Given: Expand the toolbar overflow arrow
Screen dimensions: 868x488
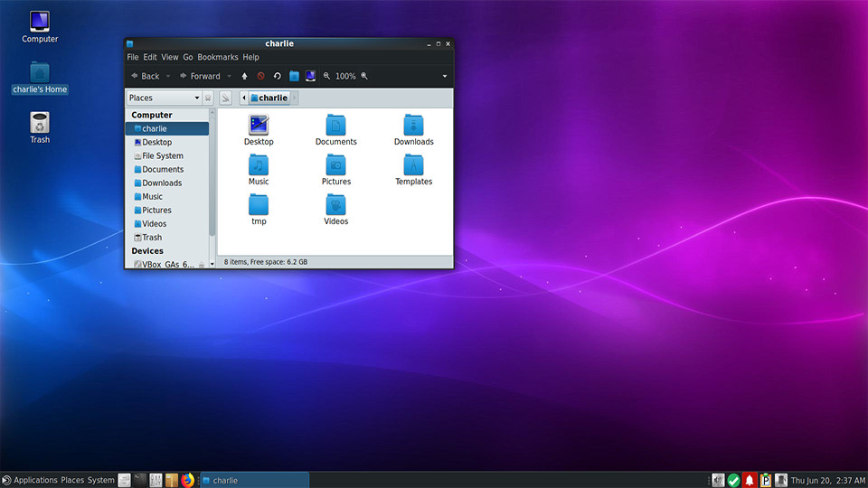Looking at the screenshot, I should tap(445, 76).
